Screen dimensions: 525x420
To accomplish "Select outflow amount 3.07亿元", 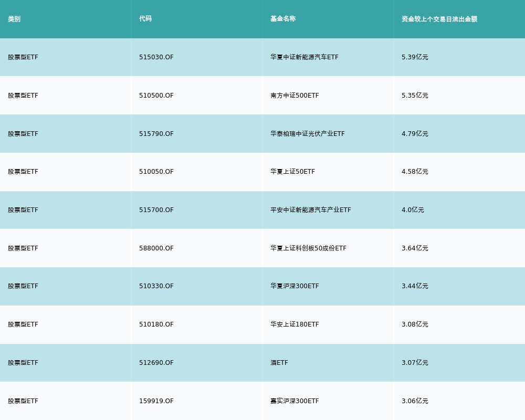I will pyautogui.click(x=415, y=362).
